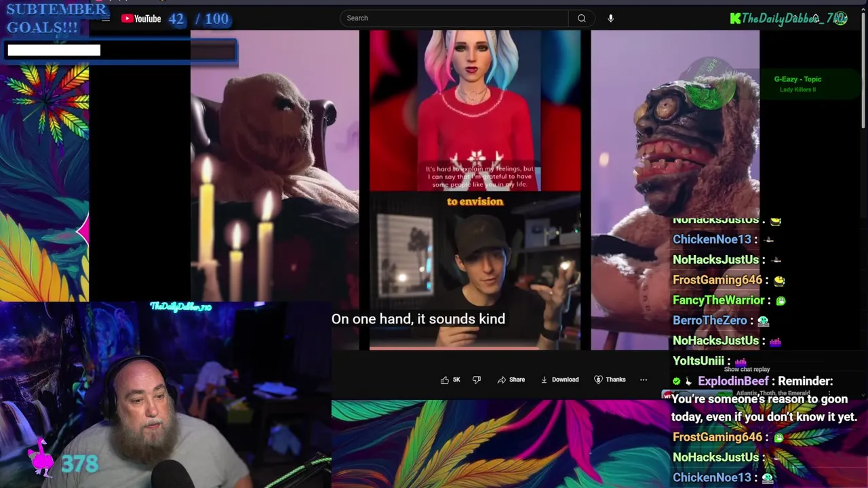The image size is (868, 488).
Task: Dislike the video with thumbs down
Action: [477, 380]
